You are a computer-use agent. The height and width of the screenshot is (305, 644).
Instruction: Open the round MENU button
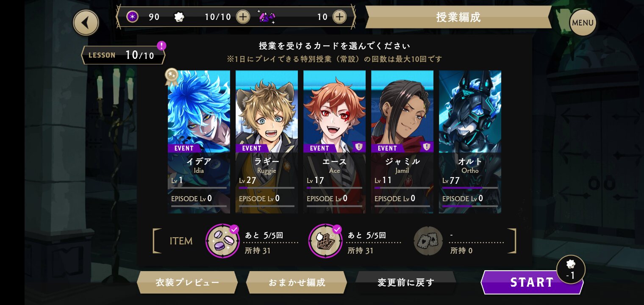pyautogui.click(x=583, y=22)
